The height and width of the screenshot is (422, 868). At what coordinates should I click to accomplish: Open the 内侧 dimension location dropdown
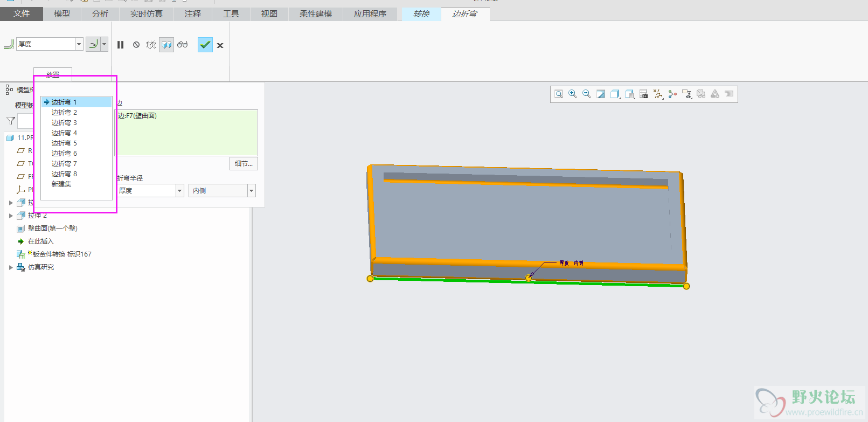point(251,191)
